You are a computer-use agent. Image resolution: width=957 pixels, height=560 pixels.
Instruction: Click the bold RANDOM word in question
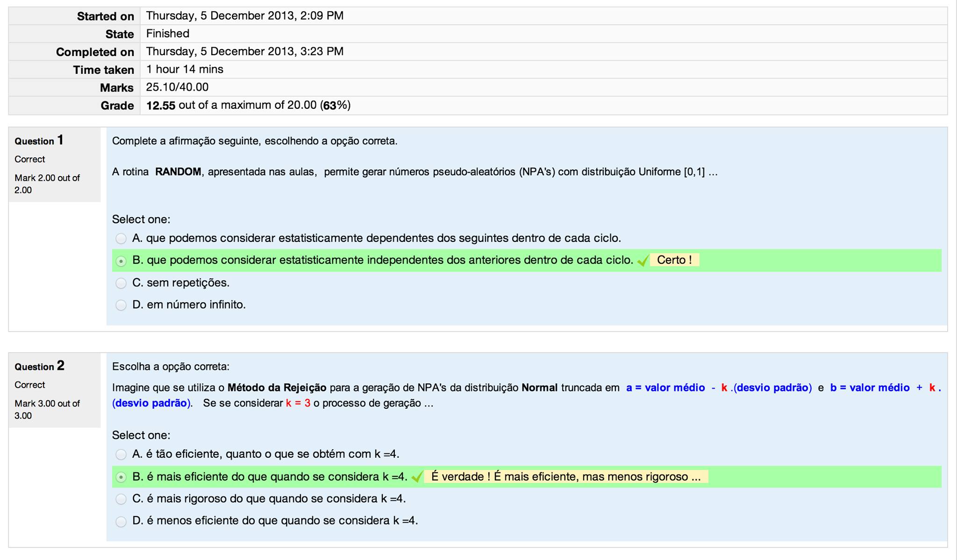(x=178, y=172)
